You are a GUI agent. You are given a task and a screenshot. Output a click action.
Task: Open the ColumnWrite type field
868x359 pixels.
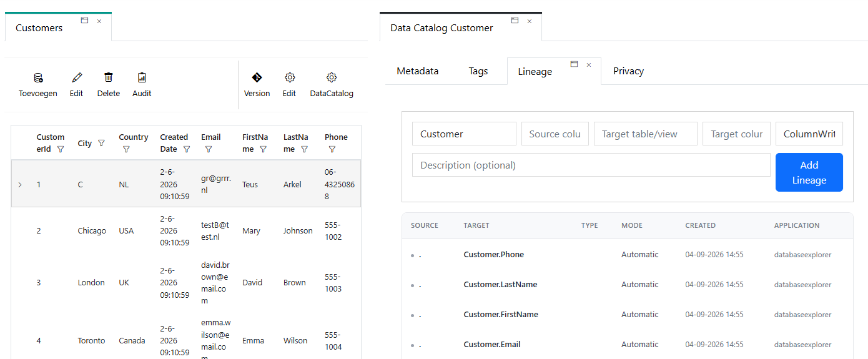(809, 134)
